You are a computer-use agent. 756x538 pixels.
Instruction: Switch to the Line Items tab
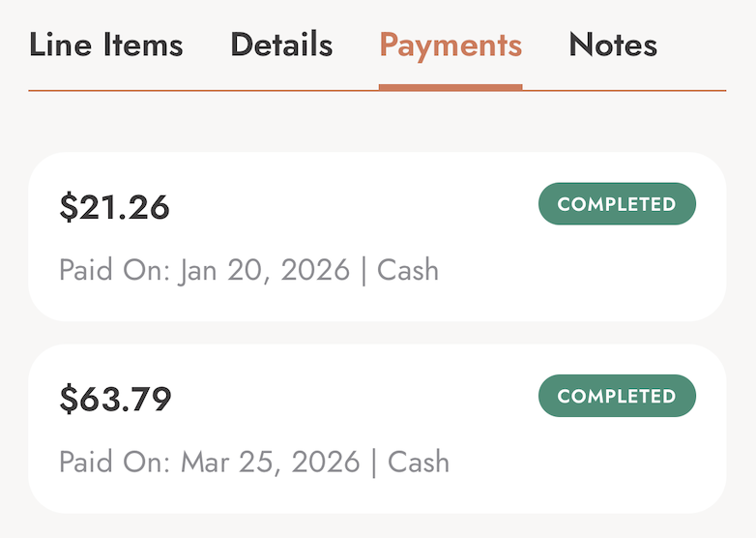105,45
